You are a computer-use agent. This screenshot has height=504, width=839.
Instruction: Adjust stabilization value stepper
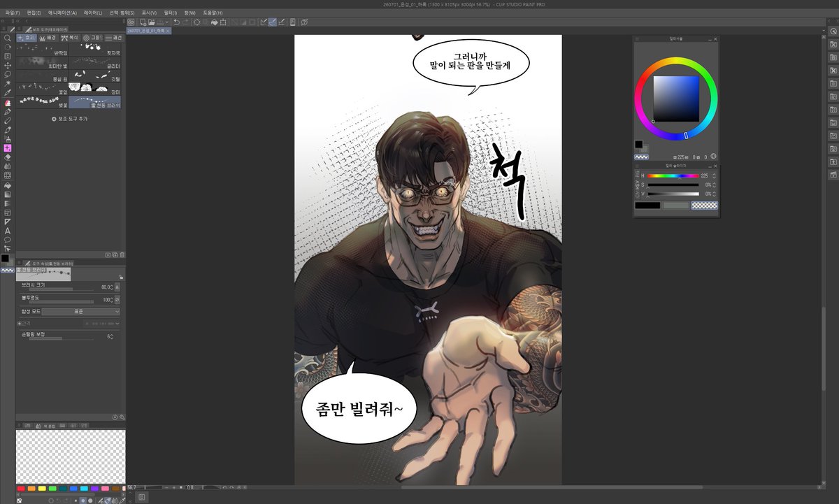pos(112,336)
